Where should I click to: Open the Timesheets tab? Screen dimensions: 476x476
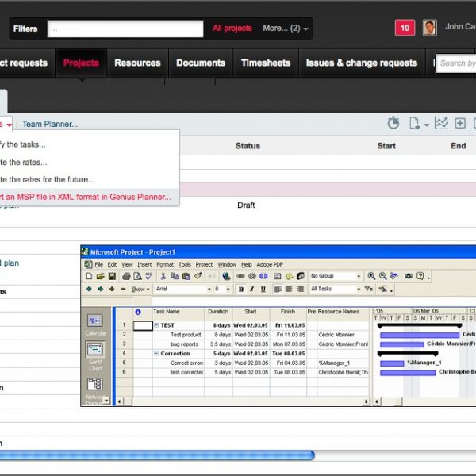click(266, 63)
